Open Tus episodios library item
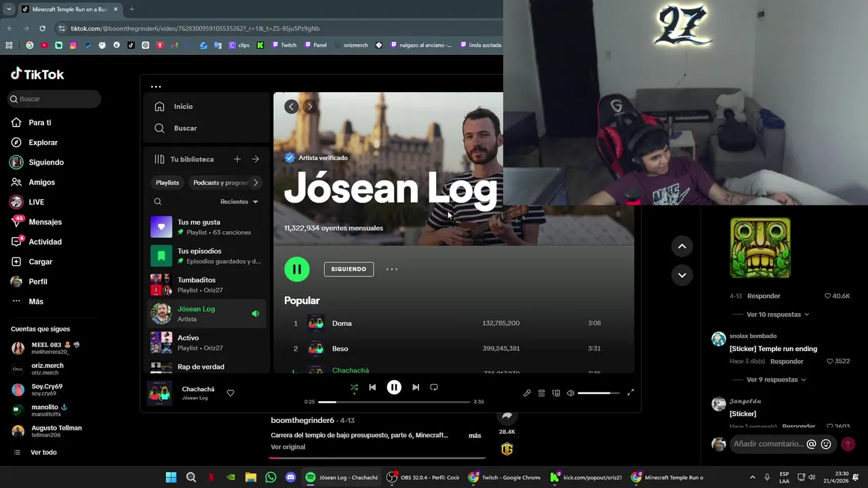The height and width of the screenshot is (488, 868). 207,256
